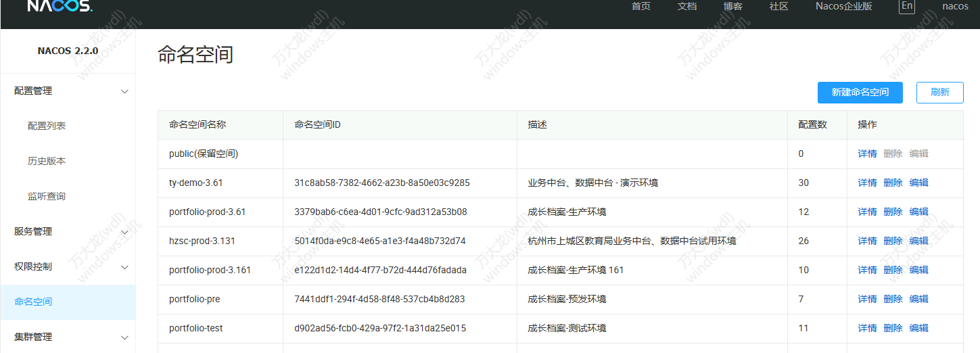
Task: View 详情 for public(保留空间) namespace
Action: point(867,154)
